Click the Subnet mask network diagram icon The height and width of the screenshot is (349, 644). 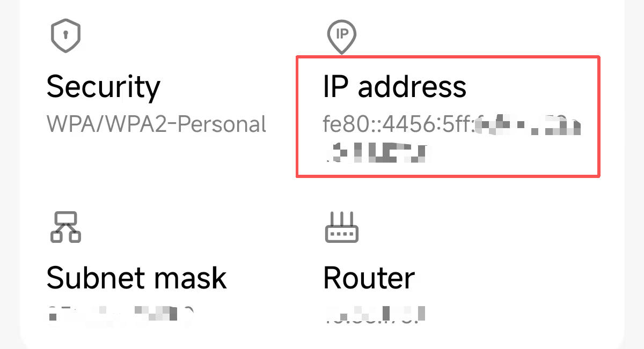click(x=65, y=226)
